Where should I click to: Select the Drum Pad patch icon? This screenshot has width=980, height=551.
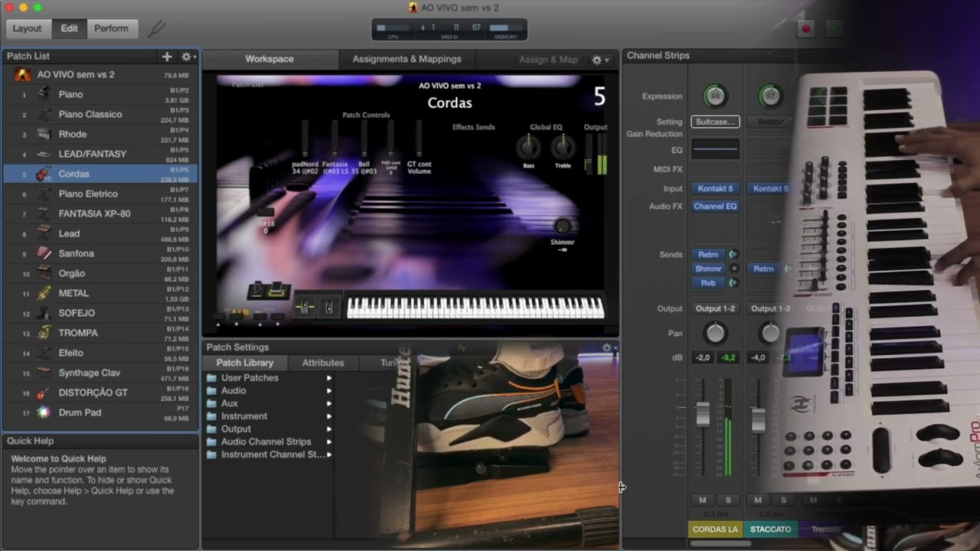[44, 412]
